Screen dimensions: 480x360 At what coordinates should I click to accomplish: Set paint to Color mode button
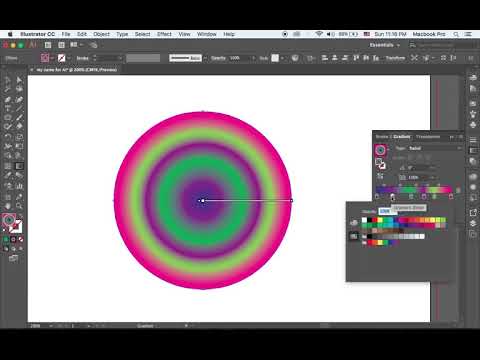tap(6, 239)
